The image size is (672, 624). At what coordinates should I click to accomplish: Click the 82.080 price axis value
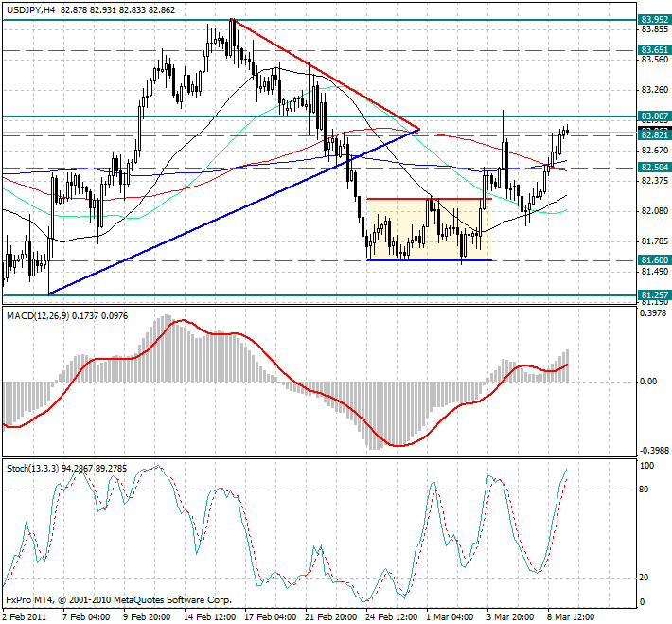(x=655, y=211)
